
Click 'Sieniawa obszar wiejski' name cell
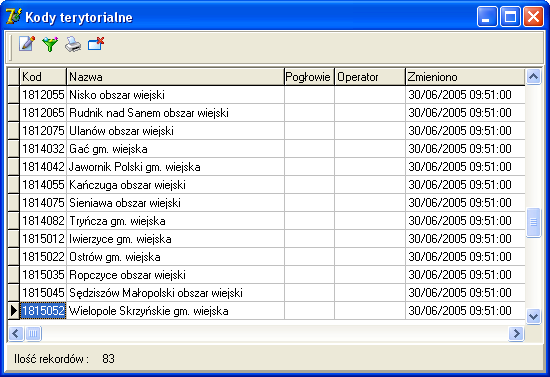click(175, 203)
